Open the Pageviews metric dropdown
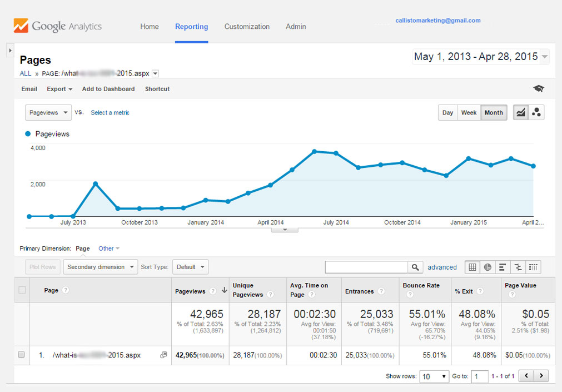Screen dimensions: 562x392 [x=48, y=112]
